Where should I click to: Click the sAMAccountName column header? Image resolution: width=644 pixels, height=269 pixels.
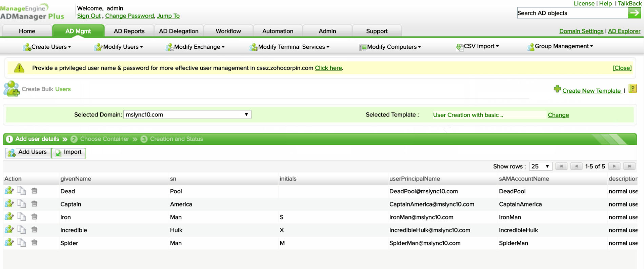(524, 179)
